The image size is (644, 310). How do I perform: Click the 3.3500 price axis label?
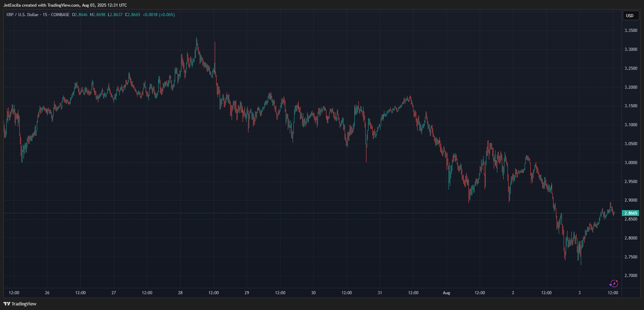pos(631,31)
